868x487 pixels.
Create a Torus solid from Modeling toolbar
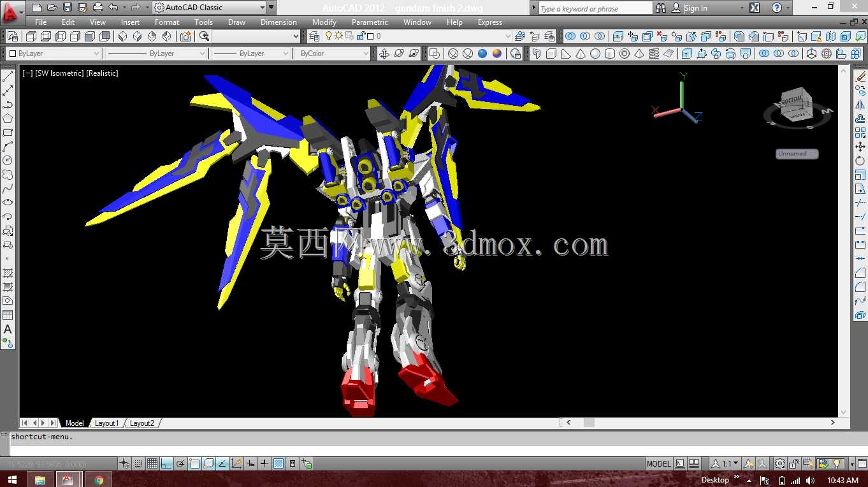pyautogui.click(x=625, y=54)
